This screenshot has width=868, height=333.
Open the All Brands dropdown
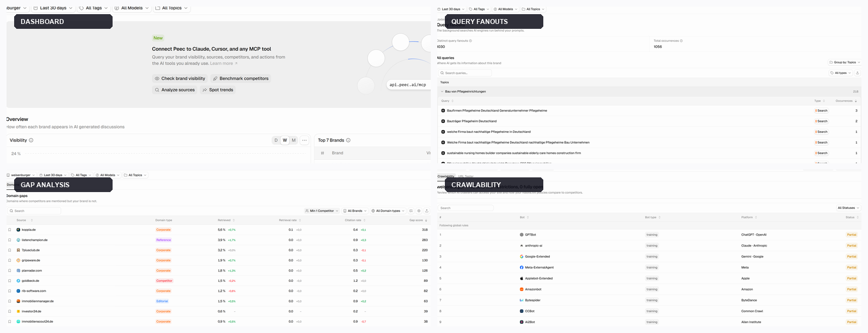(355, 211)
